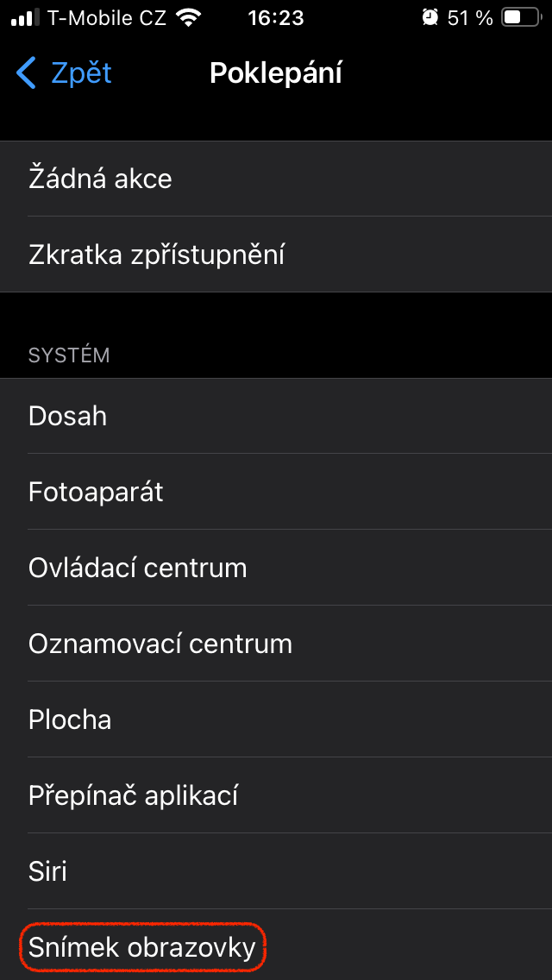This screenshot has width=552, height=980.
Task: Select the highlighted Snímek obrazovky option
Action: click(x=142, y=947)
